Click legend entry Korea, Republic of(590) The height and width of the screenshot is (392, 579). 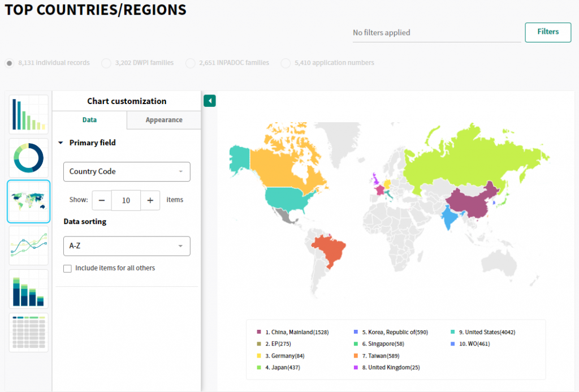[x=395, y=332]
